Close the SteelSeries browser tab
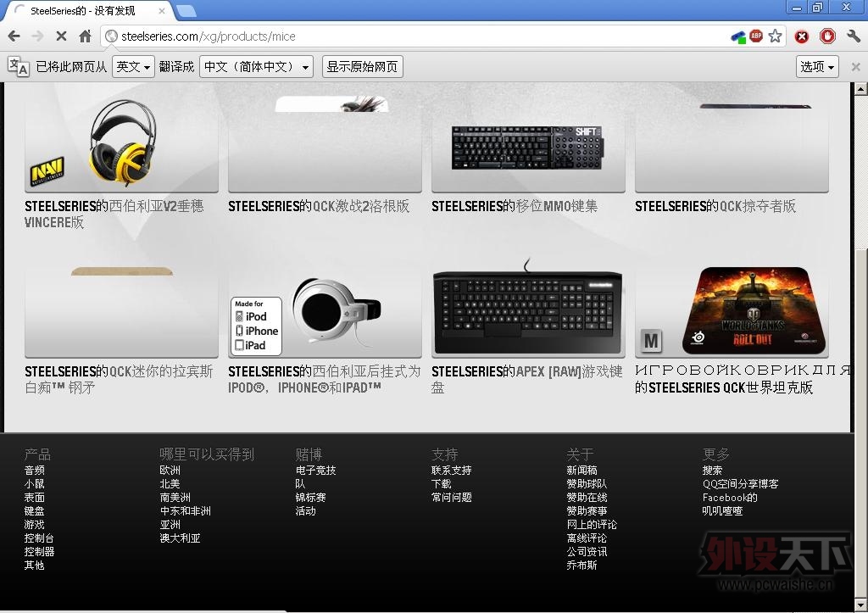Image resolution: width=868 pixels, height=613 pixels. (162, 10)
